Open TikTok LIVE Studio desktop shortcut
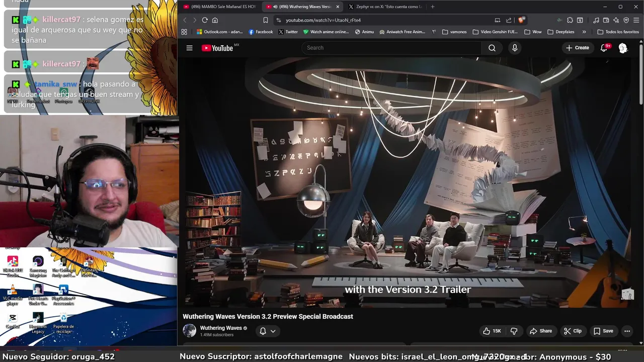This screenshot has width=644, height=362. click(x=13, y=266)
